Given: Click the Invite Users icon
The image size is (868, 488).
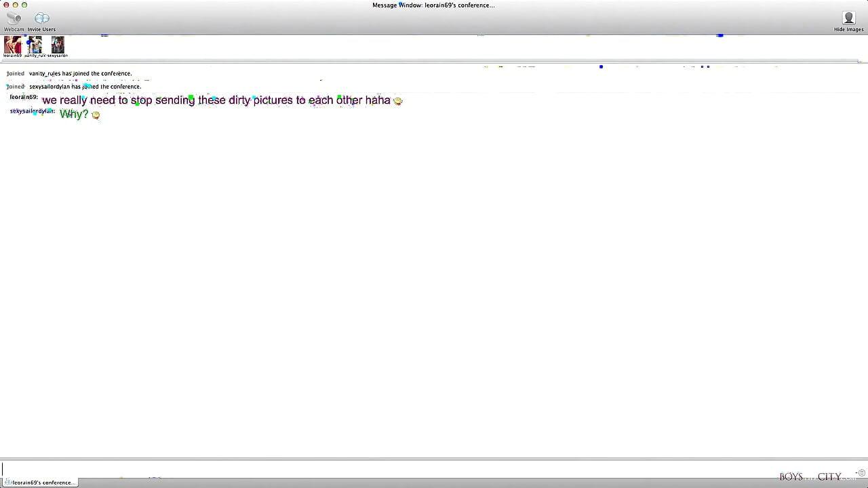Looking at the screenshot, I should pos(41,20).
